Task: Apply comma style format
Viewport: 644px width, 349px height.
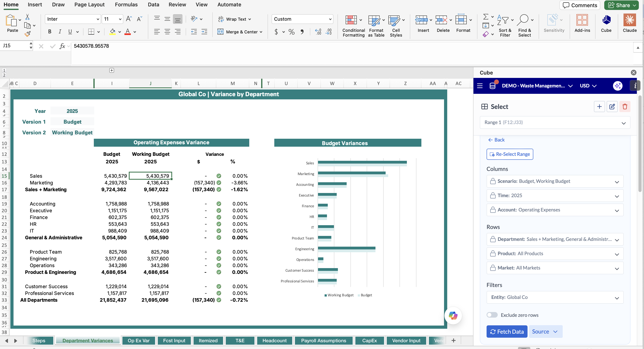Action: [x=302, y=32]
